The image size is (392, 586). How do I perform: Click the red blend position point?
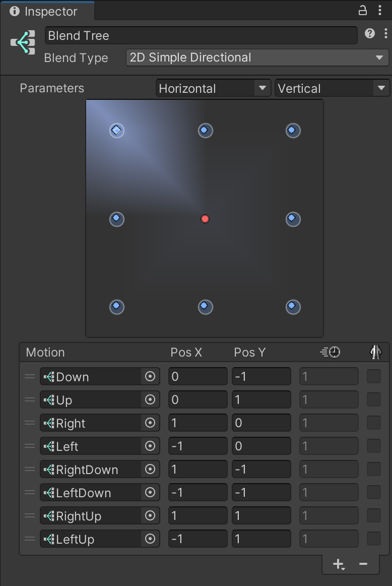(205, 219)
